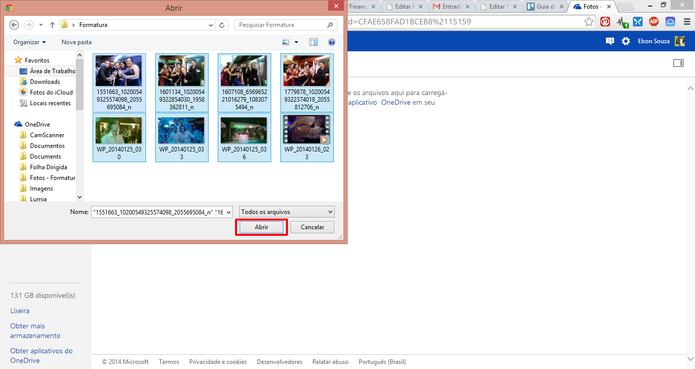Select photo WP_20140125_033
This screenshot has width=695, height=369.
click(182, 137)
